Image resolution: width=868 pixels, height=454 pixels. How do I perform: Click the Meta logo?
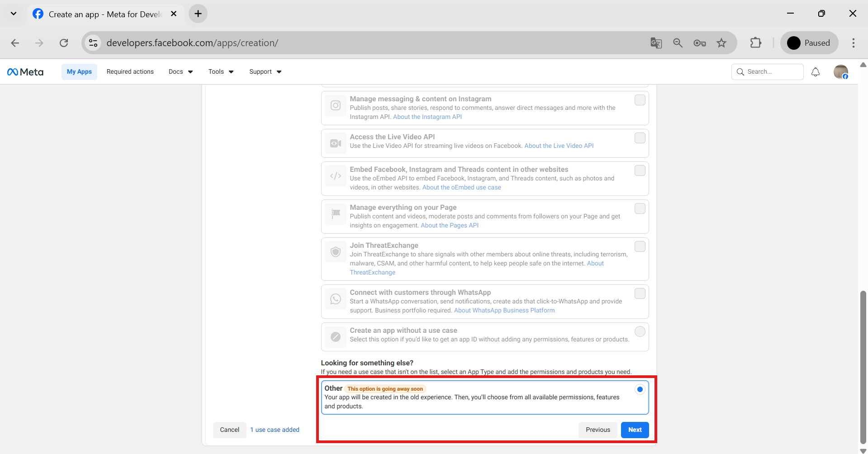click(x=25, y=72)
